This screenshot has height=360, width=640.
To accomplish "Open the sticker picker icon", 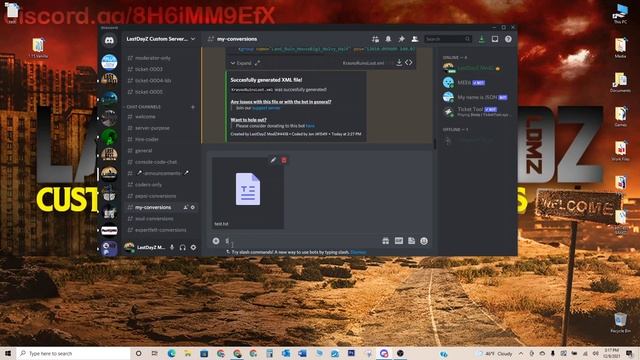I will coord(411,241).
